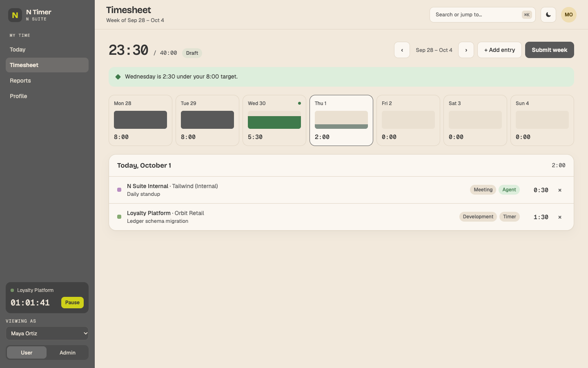This screenshot has height=368, width=588.
Task: Open Reports in the sidebar
Action: click(47, 81)
